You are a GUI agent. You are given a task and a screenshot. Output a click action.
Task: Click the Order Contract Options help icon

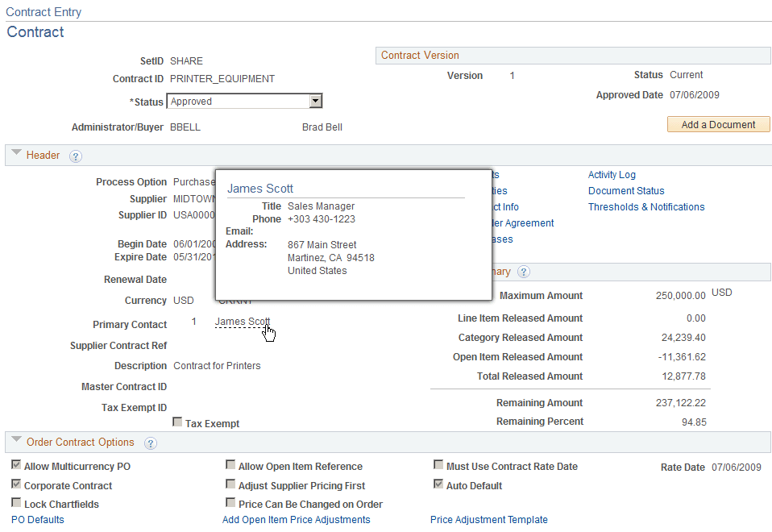(151, 443)
